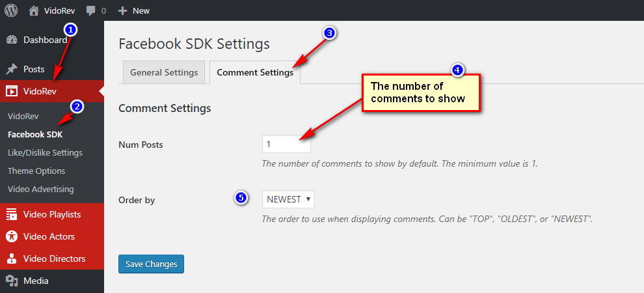This screenshot has width=644, height=293.
Task: Select the Comment Settings tab
Action: [x=254, y=72]
